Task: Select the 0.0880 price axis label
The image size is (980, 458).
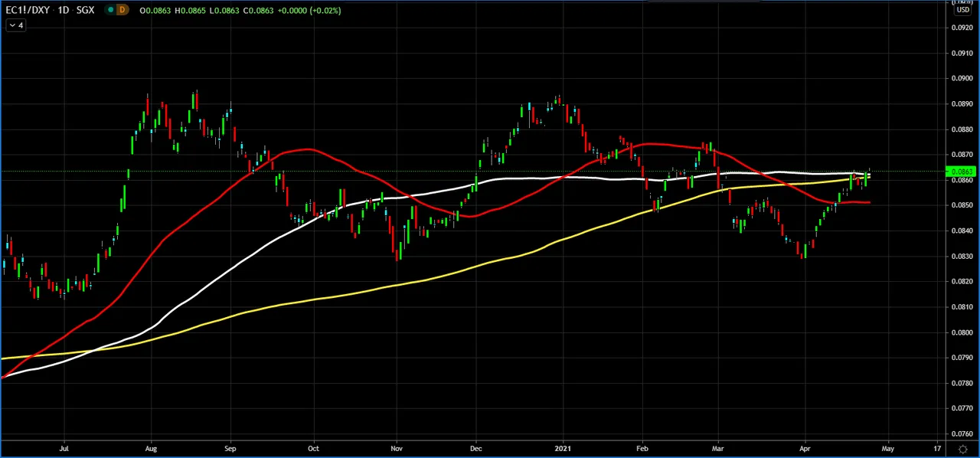Action: point(962,129)
